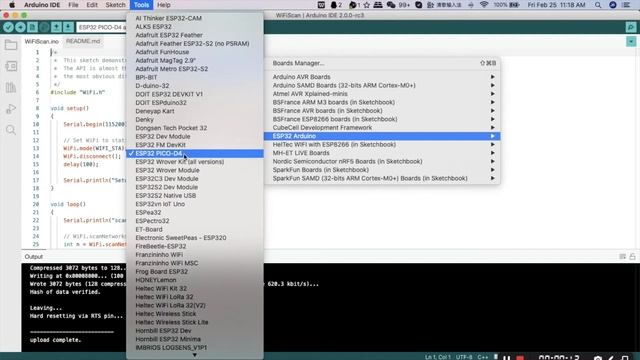Choose DOIT ESP32 DEVKIT V1 board

(195, 94)
